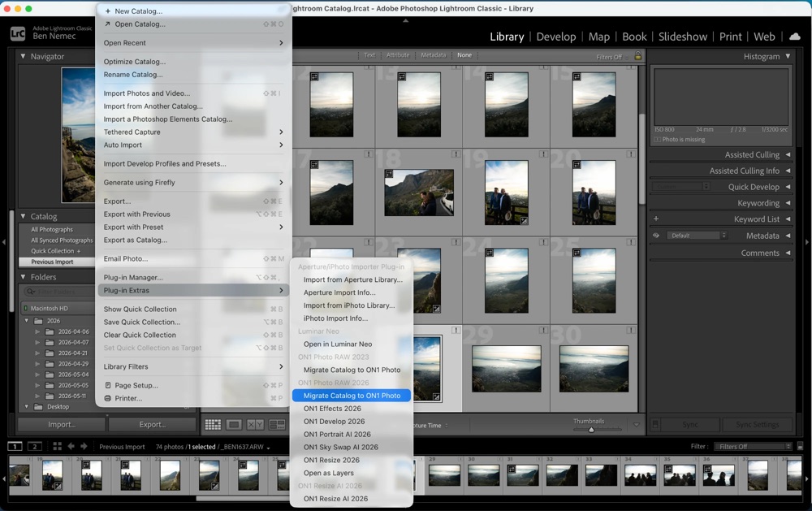Screen dimensions: 812x511
Task: Open Survey view icon
Action: [x=277, y=425]
